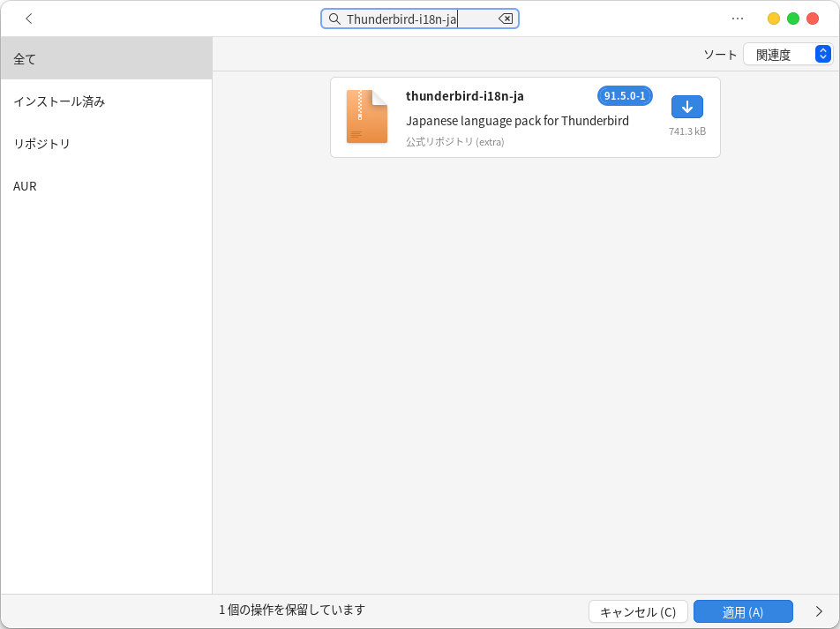Click the search magnifier icon

(x=334, y=19)
